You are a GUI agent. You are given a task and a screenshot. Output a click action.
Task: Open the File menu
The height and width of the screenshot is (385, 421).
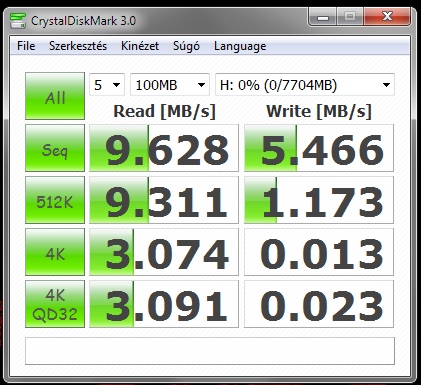(26, 46)
